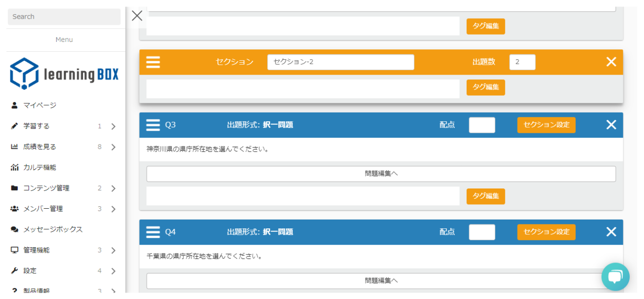Click the chat support bubble icon
Screen dimensions: 644x299
pyautogui.click(x=615, y=276)
